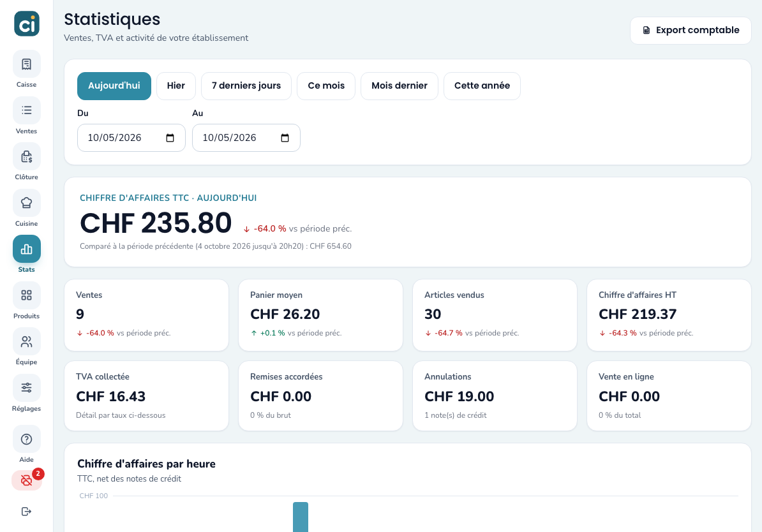This screenshot has width=762, height=532.
Task: Click the logout icon in the sidebar
Action: click(x=26, y=511)
